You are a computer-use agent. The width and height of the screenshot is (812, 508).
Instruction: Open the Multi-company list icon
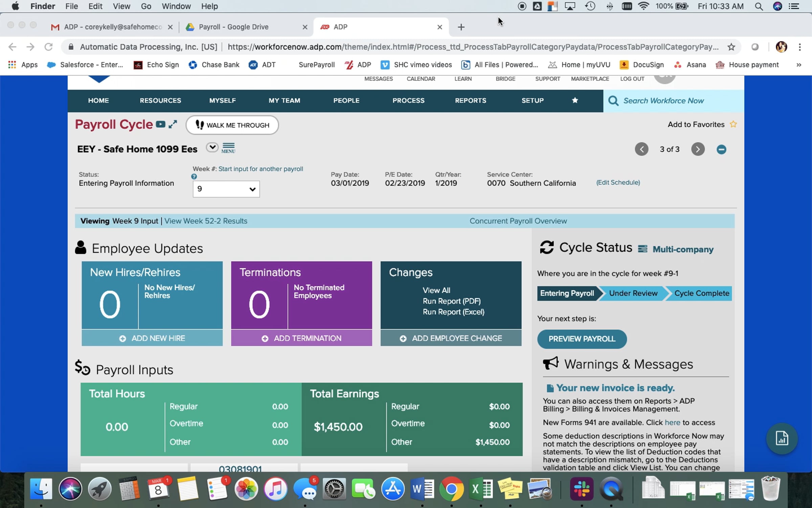[642, 249]
